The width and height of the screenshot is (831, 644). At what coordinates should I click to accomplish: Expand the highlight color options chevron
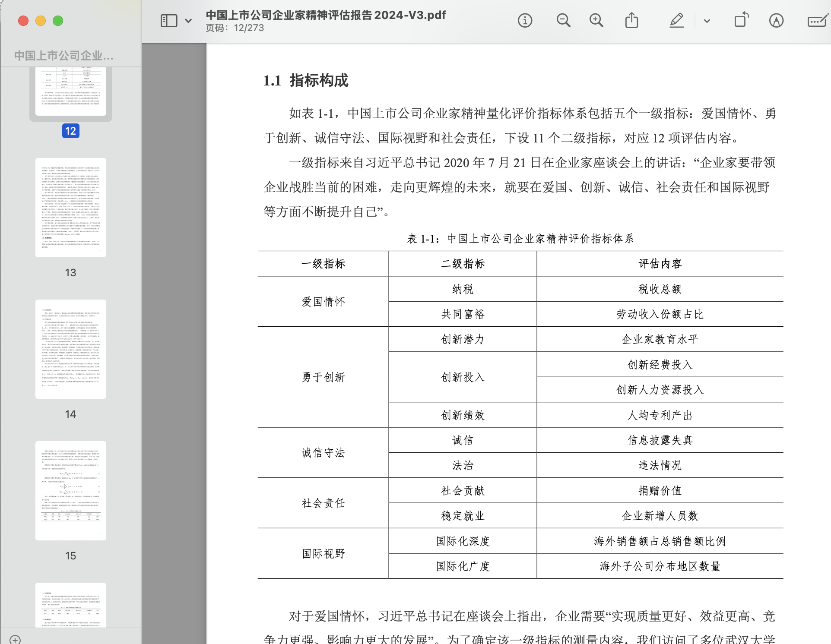tap(707, 20)
